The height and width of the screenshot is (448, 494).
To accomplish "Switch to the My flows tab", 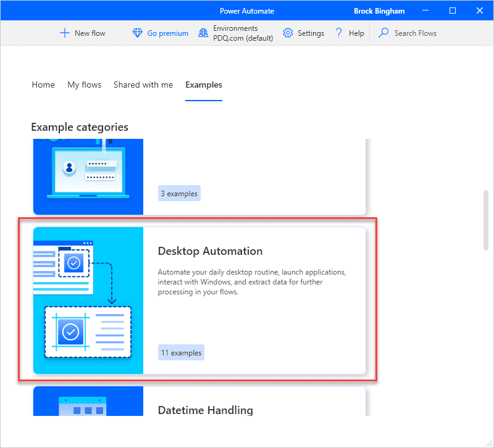I will tap(84, 85).
